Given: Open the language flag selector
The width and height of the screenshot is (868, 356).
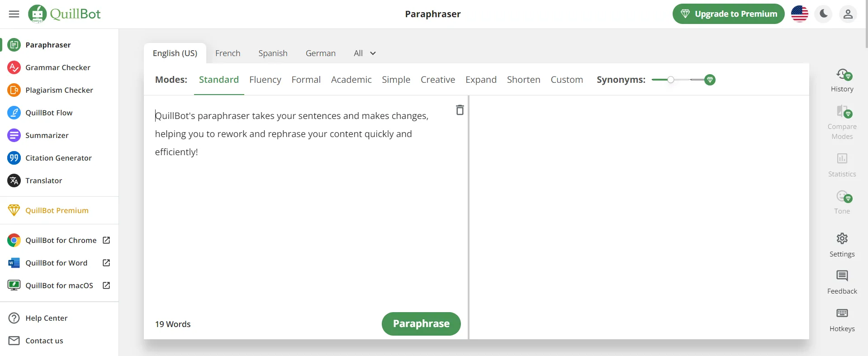Looking at the screenshot, I should click(799, 14).
